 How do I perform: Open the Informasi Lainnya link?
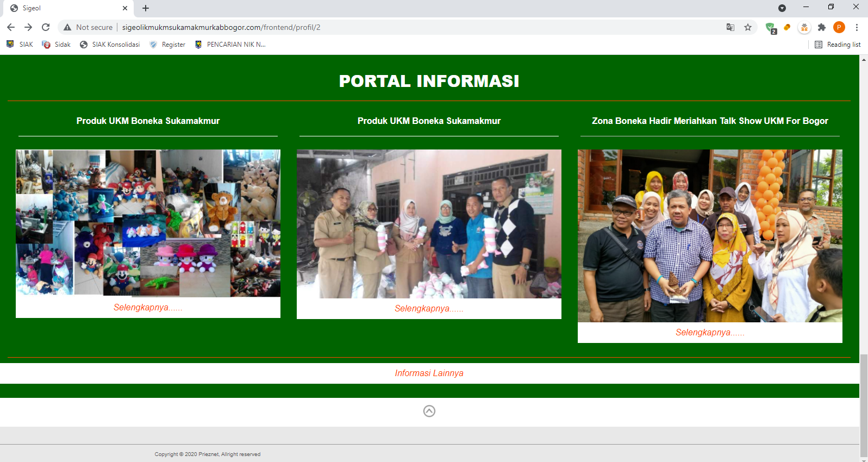click(x=429, y=373)
